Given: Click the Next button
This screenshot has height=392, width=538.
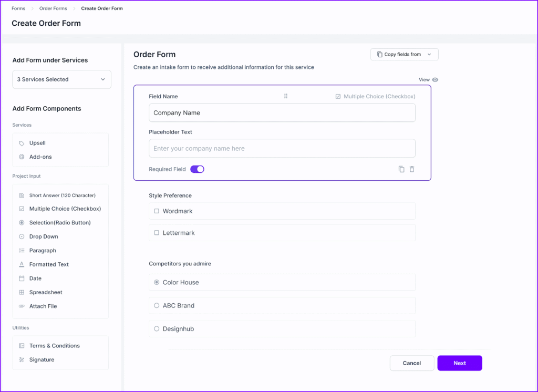Looking at the screenshot, I should pyautogui.click(x=459, y=363).
